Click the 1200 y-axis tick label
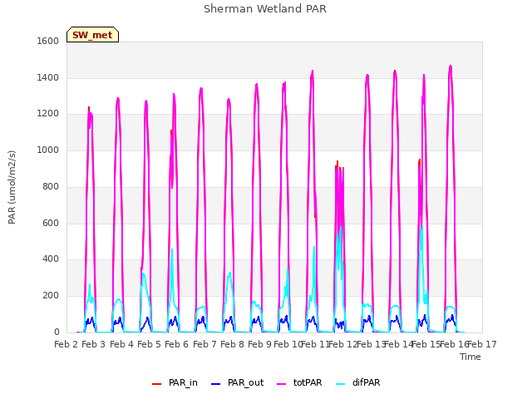This screenshot has height=399, width=532. [48, 114]
